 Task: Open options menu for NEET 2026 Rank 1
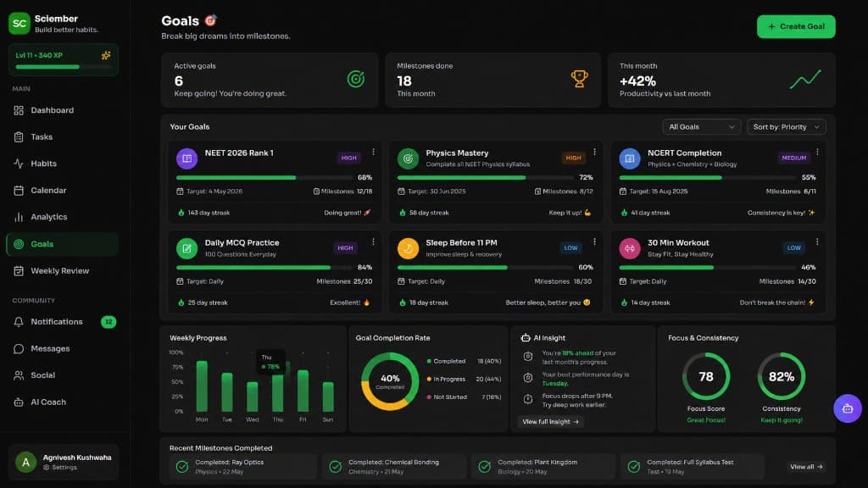pos(373,152)
